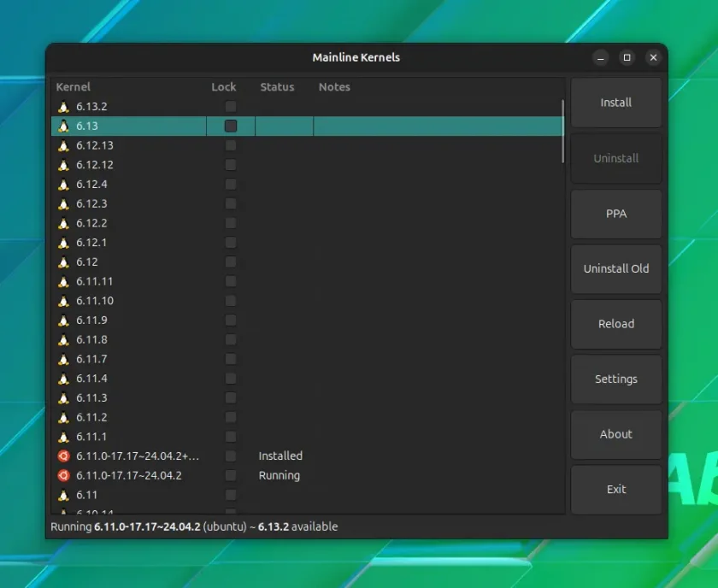Select kernel 6.11.0-17.17~24.04.2 marked Running

point(307,475)
